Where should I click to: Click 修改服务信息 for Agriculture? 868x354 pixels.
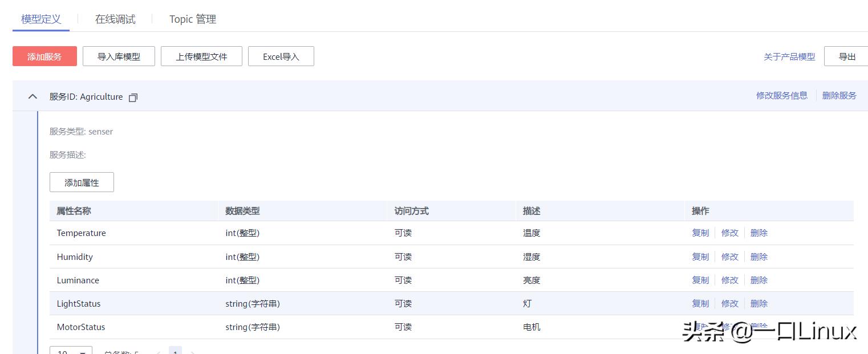tap(782, 95)
